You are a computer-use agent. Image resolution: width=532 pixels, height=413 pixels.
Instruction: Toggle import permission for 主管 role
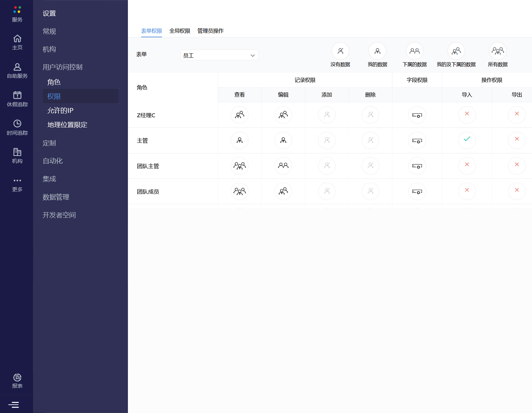(x=467, y=140)
